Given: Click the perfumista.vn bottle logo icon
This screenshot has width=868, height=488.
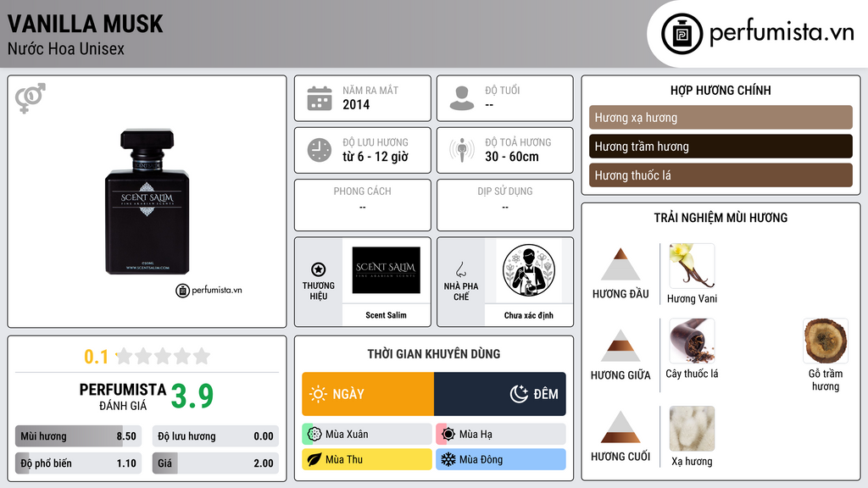Looking at the screenshot, I should pyautogui.click(x=682, y=34).
